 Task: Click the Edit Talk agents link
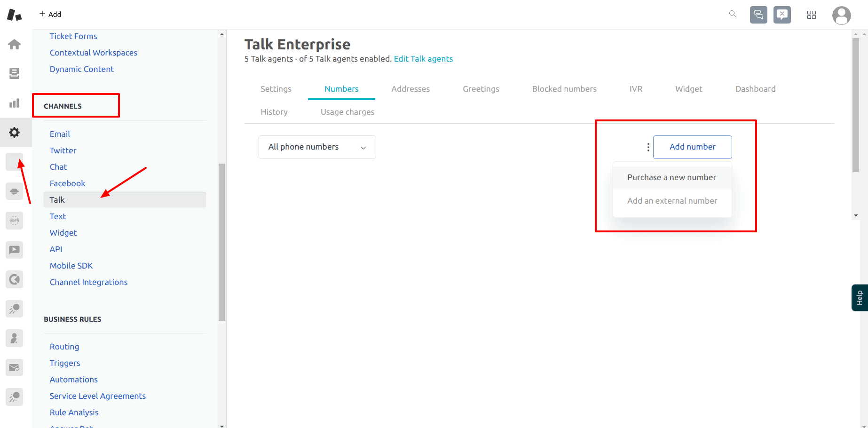click(x=423, y=59)
